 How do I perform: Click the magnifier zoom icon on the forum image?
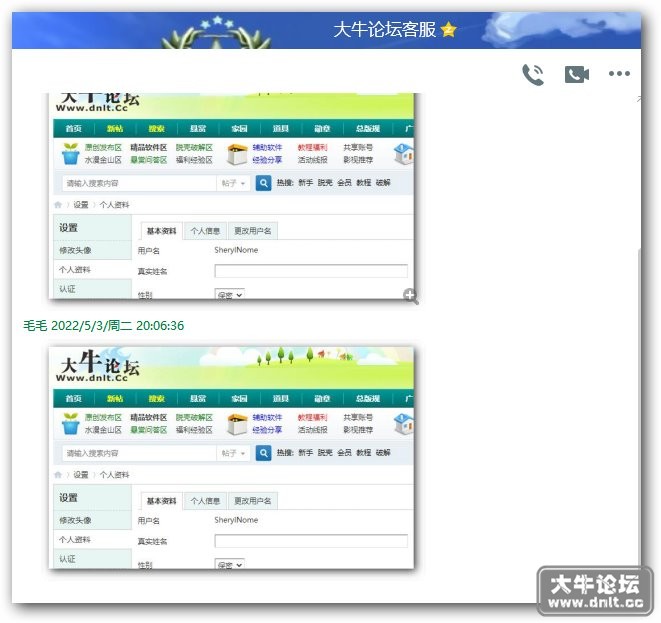pyautogui.click(x=410, y=295)
